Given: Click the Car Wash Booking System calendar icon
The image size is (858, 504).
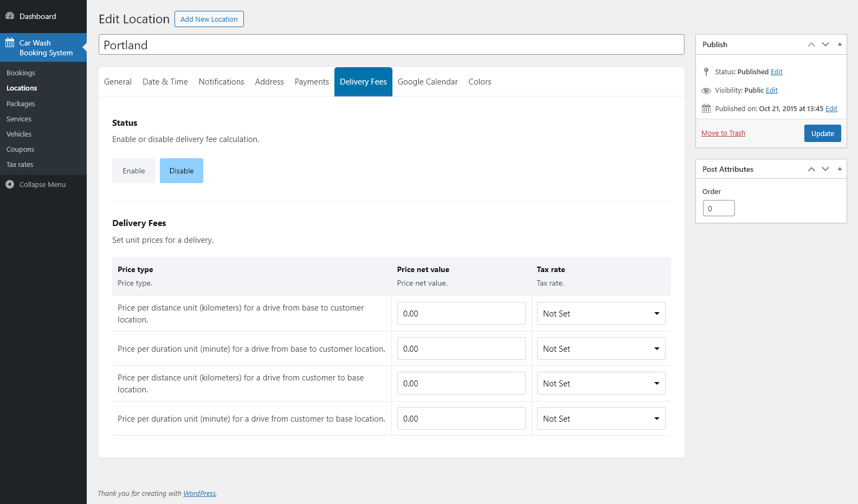Looking at the screenshot, I should click(x=10, y=43).
